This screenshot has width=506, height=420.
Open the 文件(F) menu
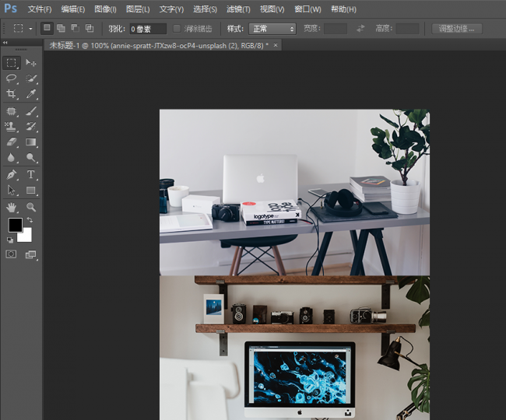tap(40, 9)
